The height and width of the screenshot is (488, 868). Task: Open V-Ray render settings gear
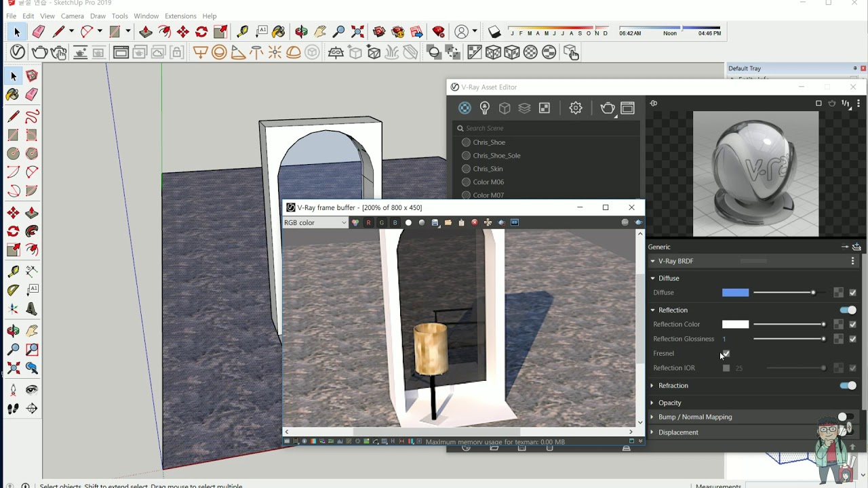point(576,108)
